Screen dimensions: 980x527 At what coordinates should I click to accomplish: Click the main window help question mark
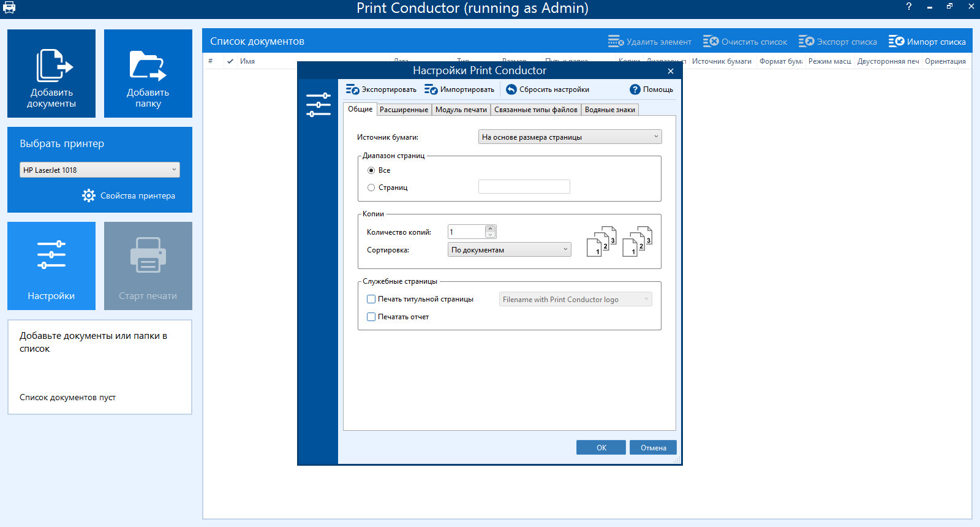(x=909, y=7)
